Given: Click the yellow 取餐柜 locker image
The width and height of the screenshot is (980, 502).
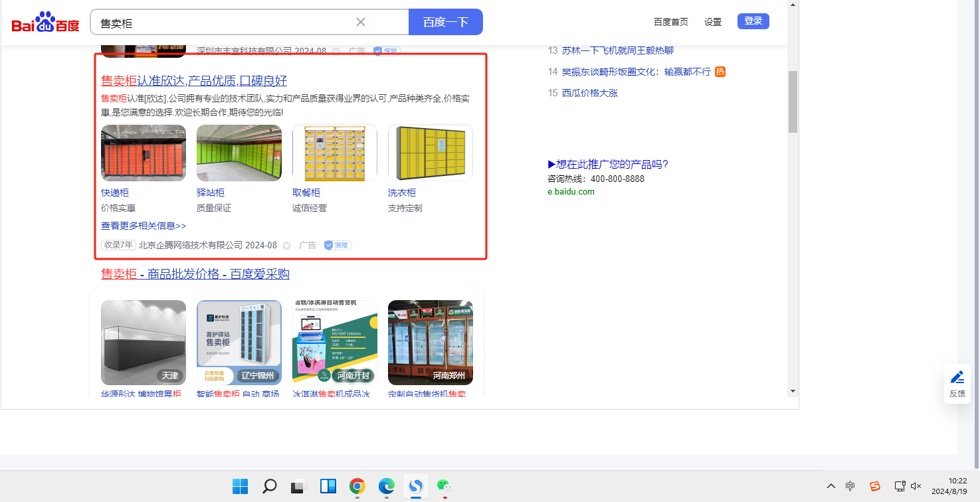Looking at the screenshot, I should tap(335, 153).
